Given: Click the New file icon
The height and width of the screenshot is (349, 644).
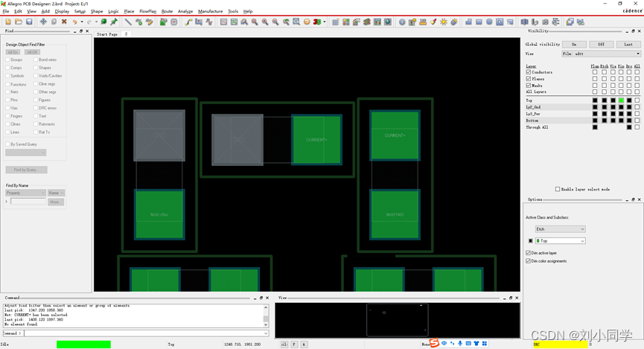Looking at the screenshot, I should click(8, 22).
